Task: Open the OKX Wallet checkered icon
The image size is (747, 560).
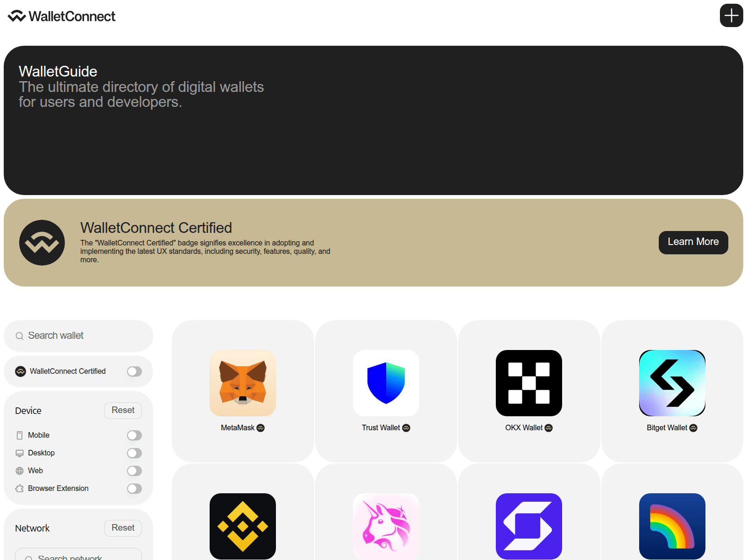Action: 529,383
